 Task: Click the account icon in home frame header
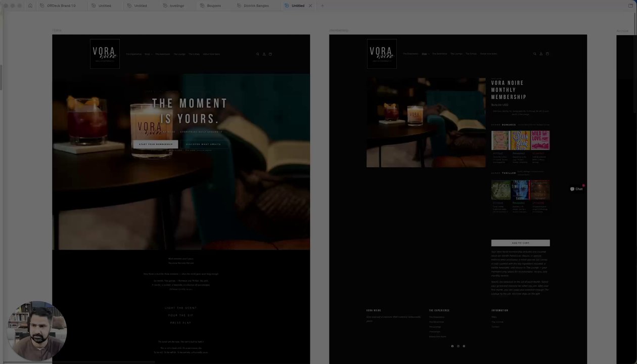pyautogui.click(x=264, y=54)
